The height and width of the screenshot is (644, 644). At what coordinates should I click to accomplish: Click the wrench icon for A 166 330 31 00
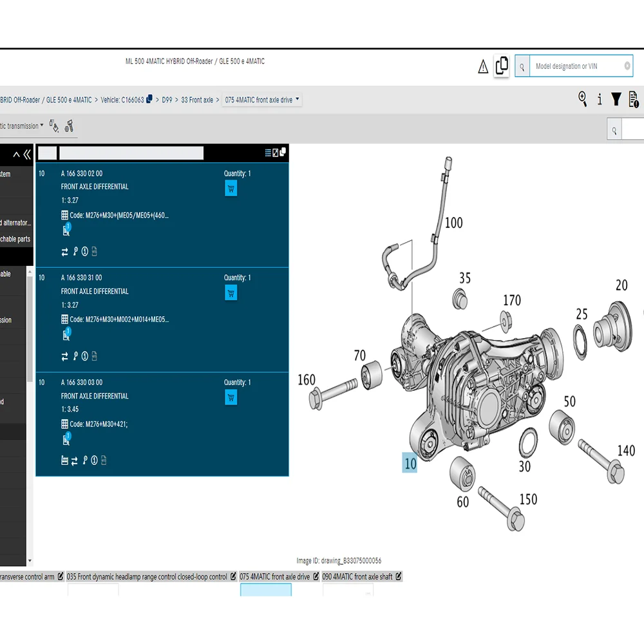[75, 355]
